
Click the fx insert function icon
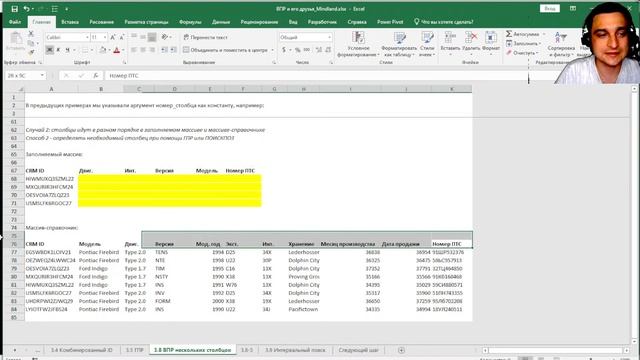96,76
